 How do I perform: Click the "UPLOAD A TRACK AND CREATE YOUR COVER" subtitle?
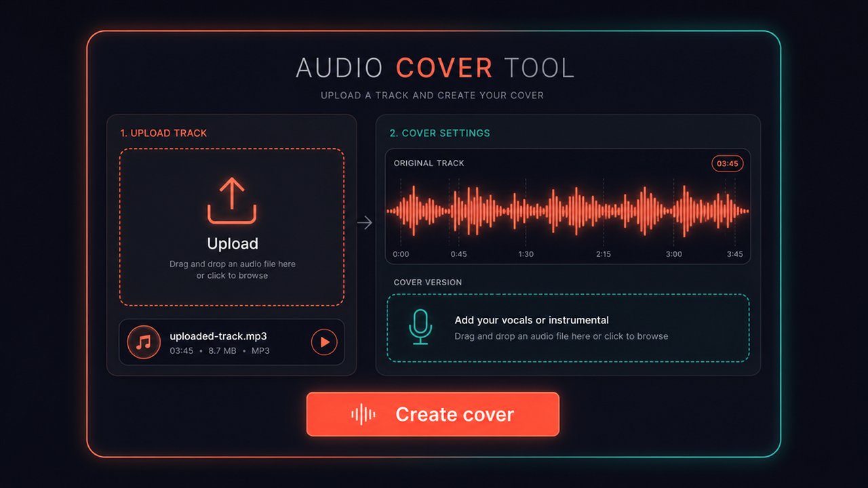click(x=432, y=96)
